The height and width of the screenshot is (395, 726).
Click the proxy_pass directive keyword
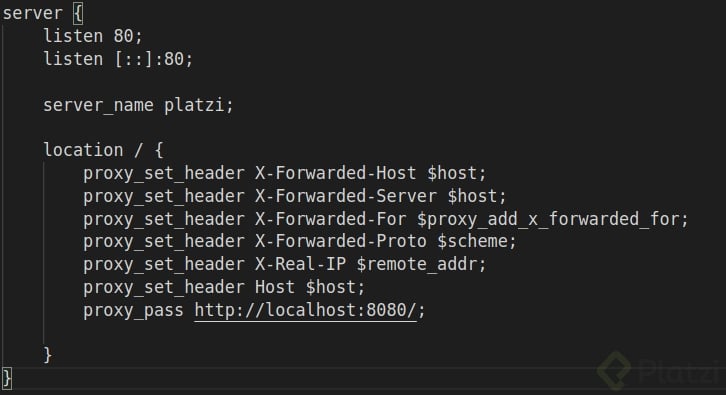133,311
